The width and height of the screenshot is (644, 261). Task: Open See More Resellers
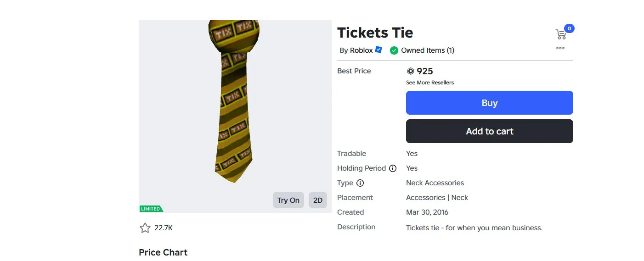click(x=430, y=83)
